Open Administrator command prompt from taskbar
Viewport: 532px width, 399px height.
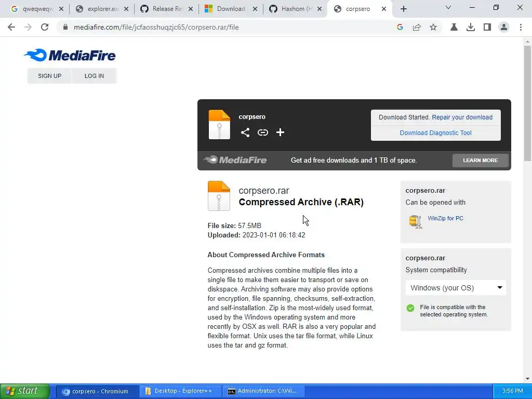point(263,391)
